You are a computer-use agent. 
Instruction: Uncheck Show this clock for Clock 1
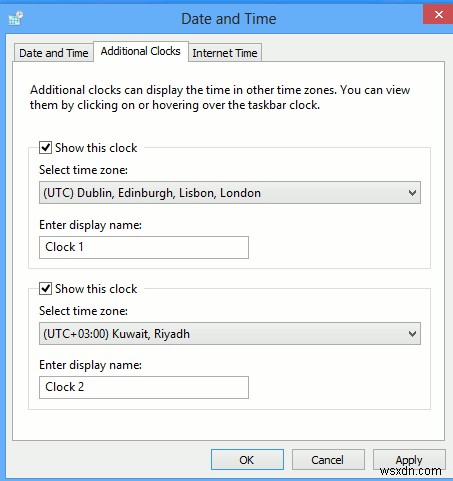pyautogui.click(x=45, y=147)
